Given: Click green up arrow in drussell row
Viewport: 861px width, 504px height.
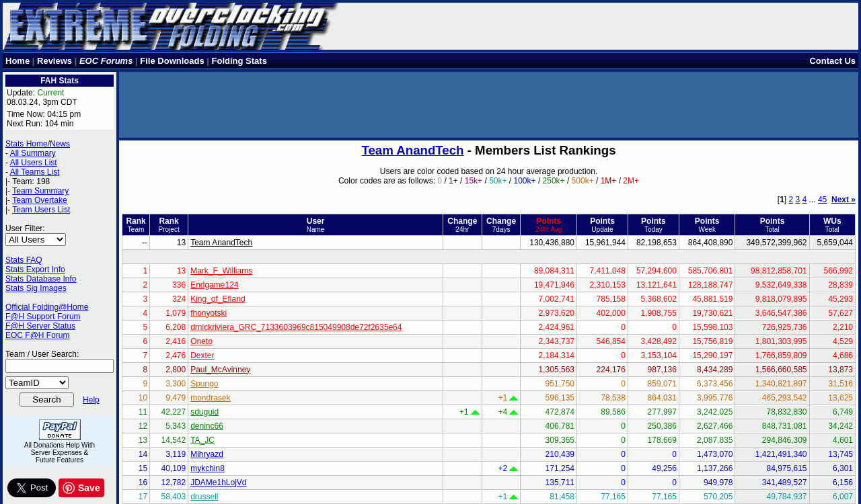Looking at the screenshot, I should pos(513,497).
